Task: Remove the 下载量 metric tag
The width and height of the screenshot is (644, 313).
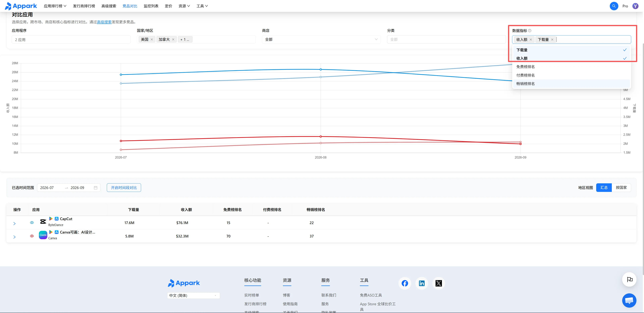Action: [552, 40]
